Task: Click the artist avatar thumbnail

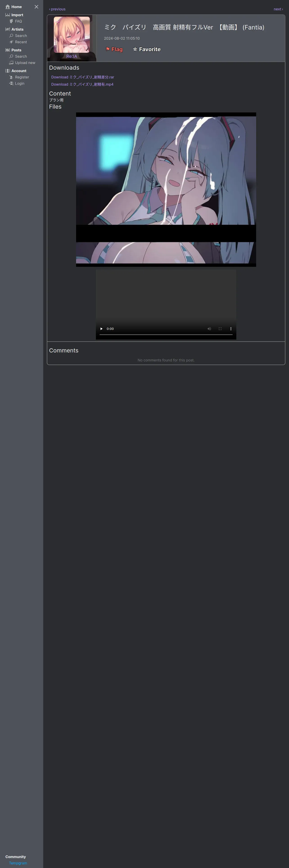Action: (72, 35)
